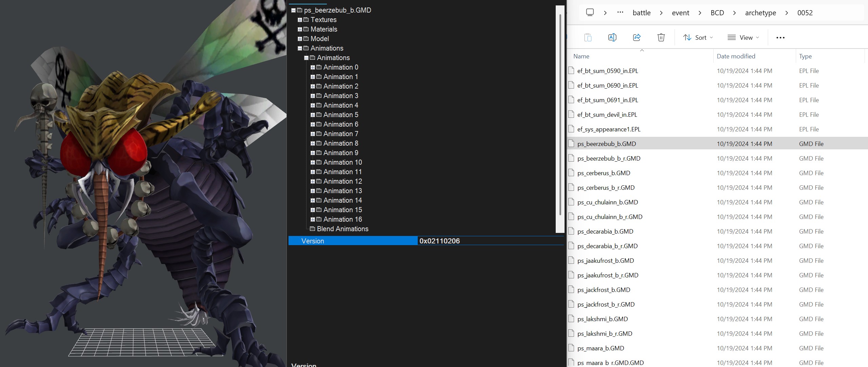
Task: Navigate to BCD folder breadcrumb
Action: tap(717, 13)
